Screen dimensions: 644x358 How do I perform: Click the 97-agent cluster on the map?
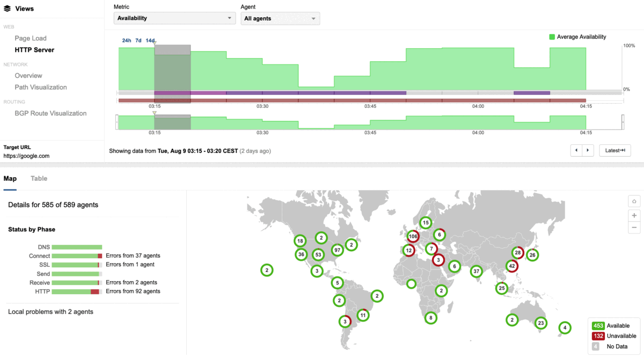coord(337,250)
